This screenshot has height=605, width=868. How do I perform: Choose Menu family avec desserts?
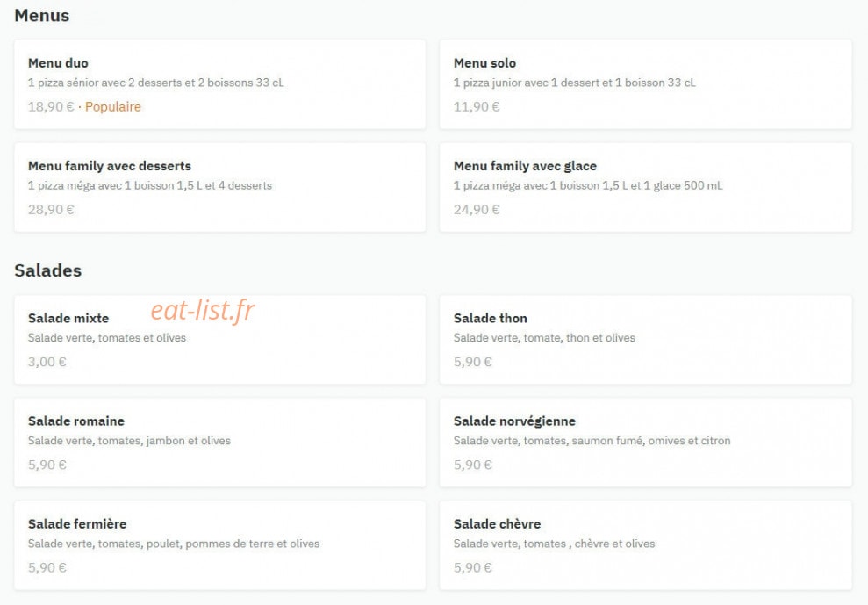pos(219,187)
